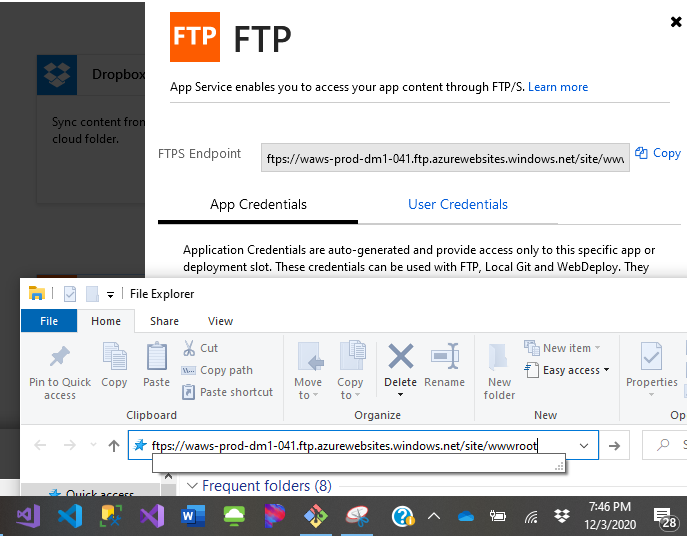Show hidden system tray icons
687x536 pixels.
coord(434,516)
